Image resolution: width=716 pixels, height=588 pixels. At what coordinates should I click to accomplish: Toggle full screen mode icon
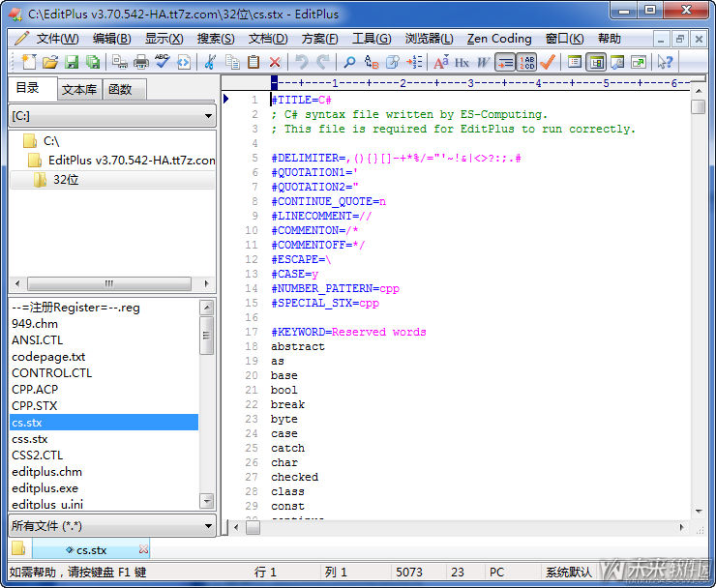pos(639,62)
